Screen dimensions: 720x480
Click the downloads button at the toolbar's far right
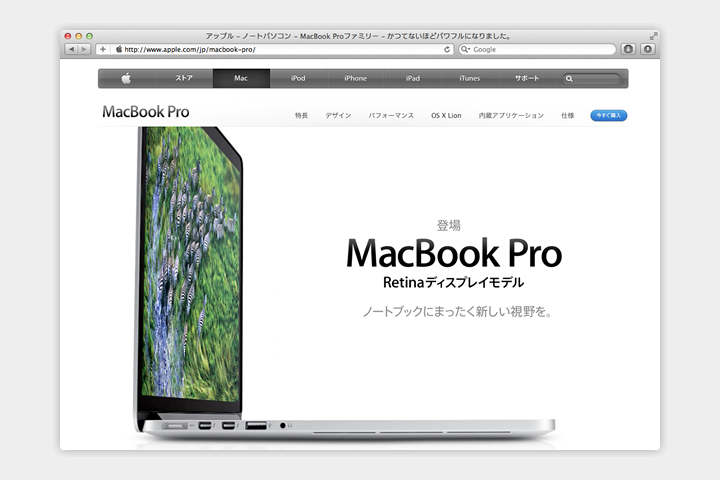tap(647, 49)
